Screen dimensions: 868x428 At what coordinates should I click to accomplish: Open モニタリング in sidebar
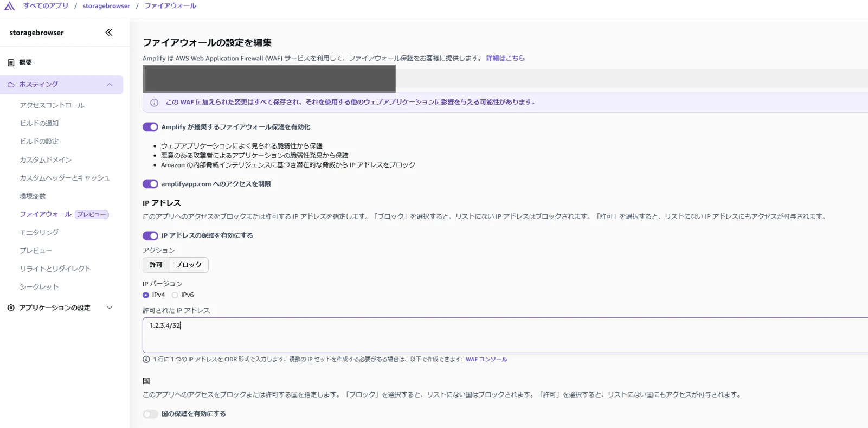click(39, 232)
